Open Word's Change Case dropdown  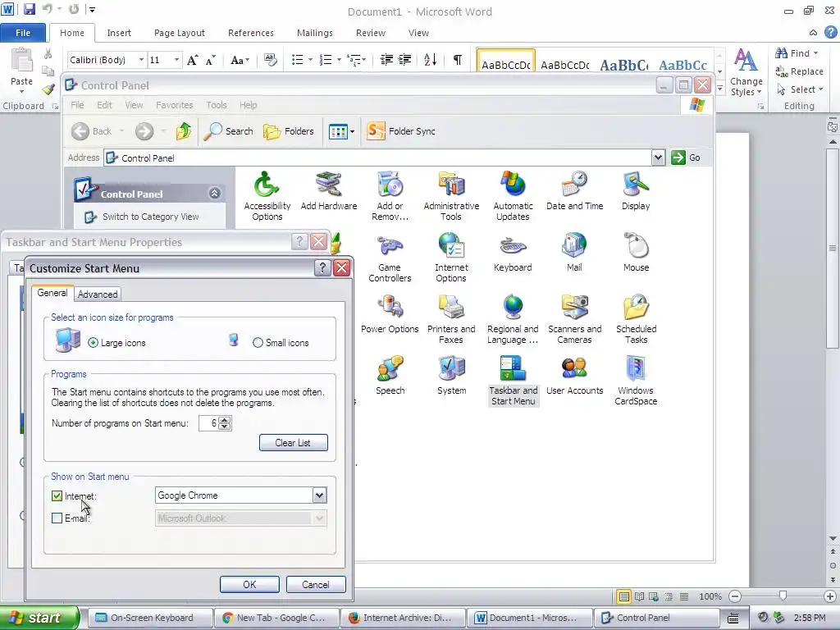click(x=240, y=60)
